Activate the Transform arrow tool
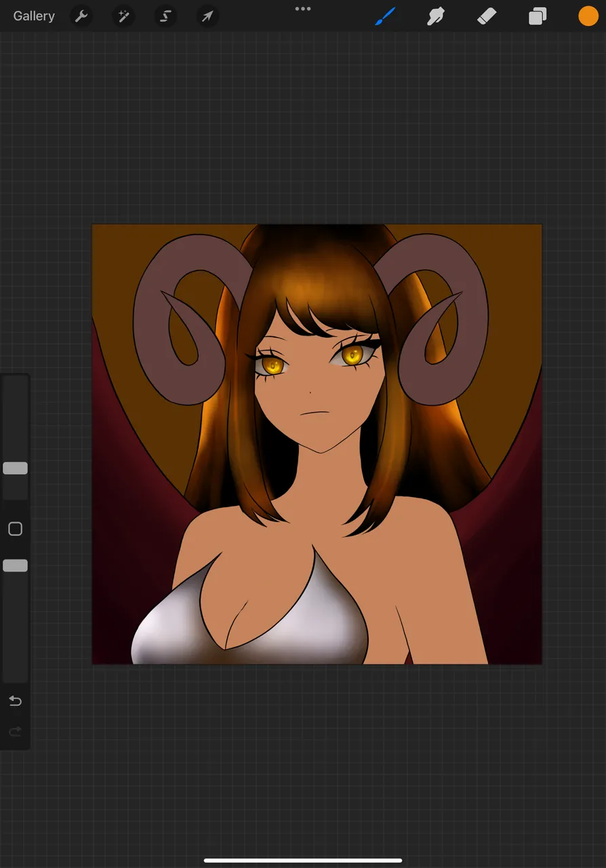606x868 pixels. pos(207,16)
